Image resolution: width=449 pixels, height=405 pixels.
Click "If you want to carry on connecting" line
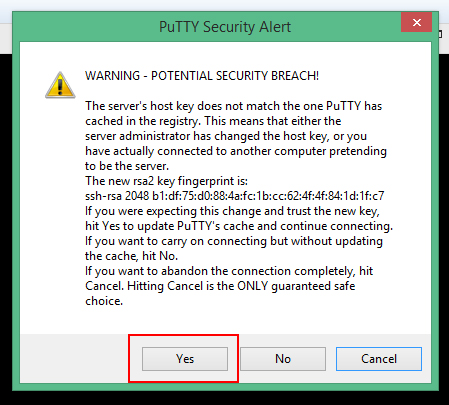234,241
